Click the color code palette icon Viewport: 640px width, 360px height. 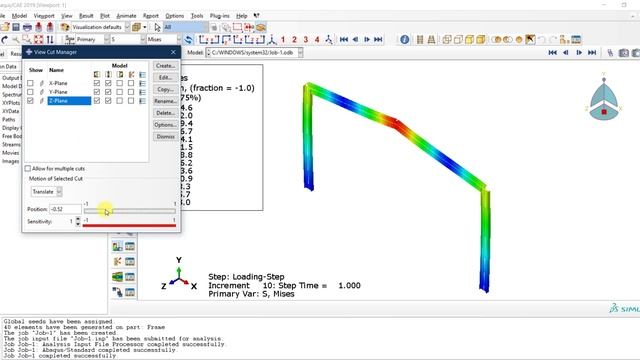tap(64, 27)
